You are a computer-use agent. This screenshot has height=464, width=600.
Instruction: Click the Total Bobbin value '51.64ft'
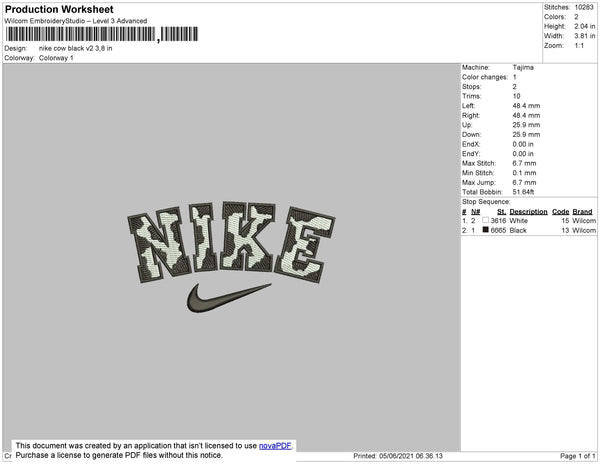click(x=523, y=192)
